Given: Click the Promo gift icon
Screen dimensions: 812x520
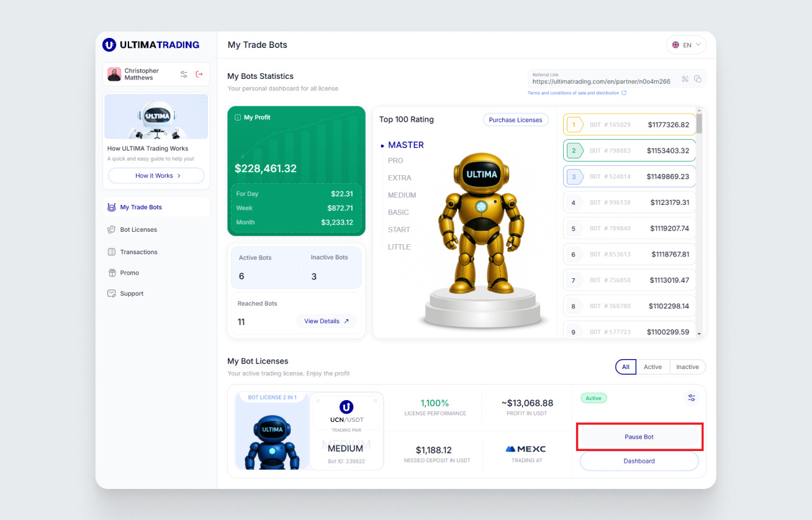Looking at the screenshot, I should 112,273.
